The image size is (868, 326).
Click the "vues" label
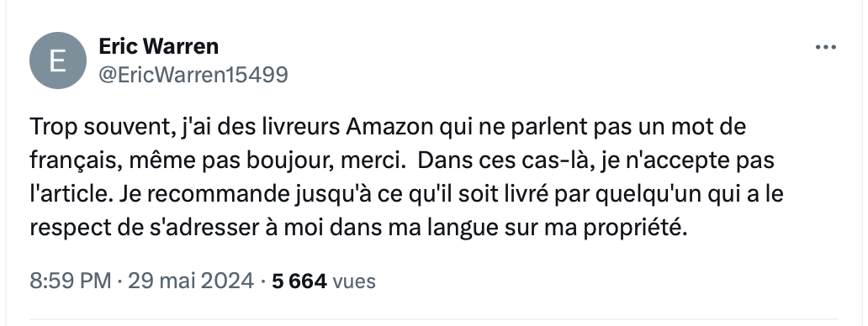click(x=354, y=281)
